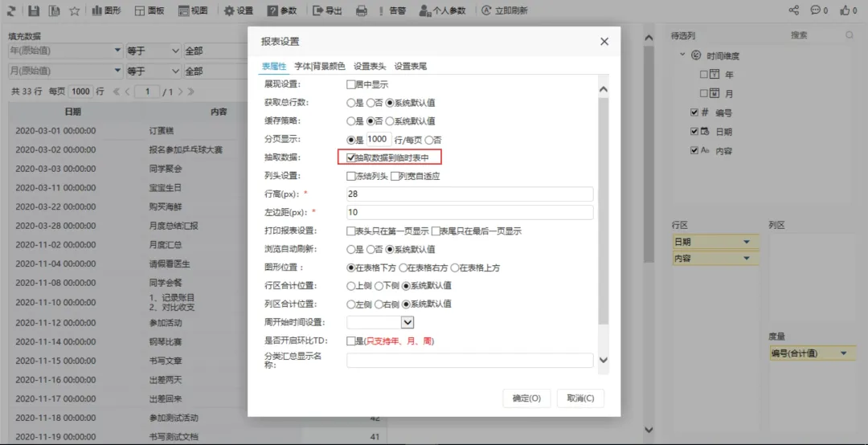Select 在表格上方 graph position
The width and height of the screenshot is (868, 445).
tap(454, 268)
